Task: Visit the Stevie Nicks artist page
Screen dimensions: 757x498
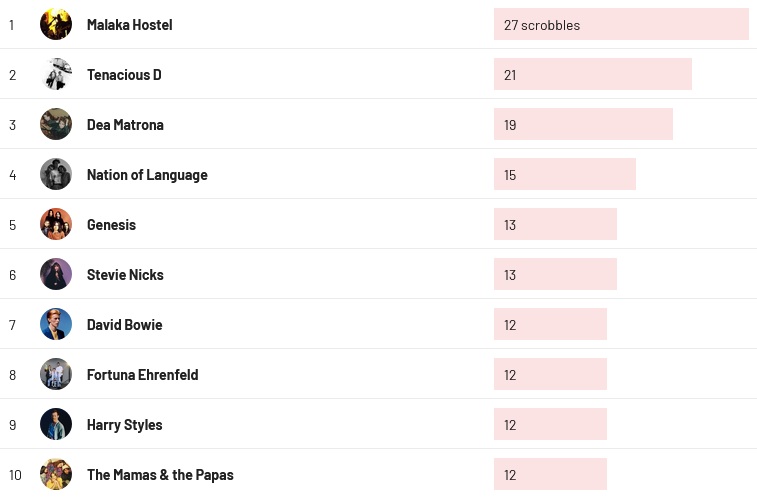Action: (x=125, y=275)
